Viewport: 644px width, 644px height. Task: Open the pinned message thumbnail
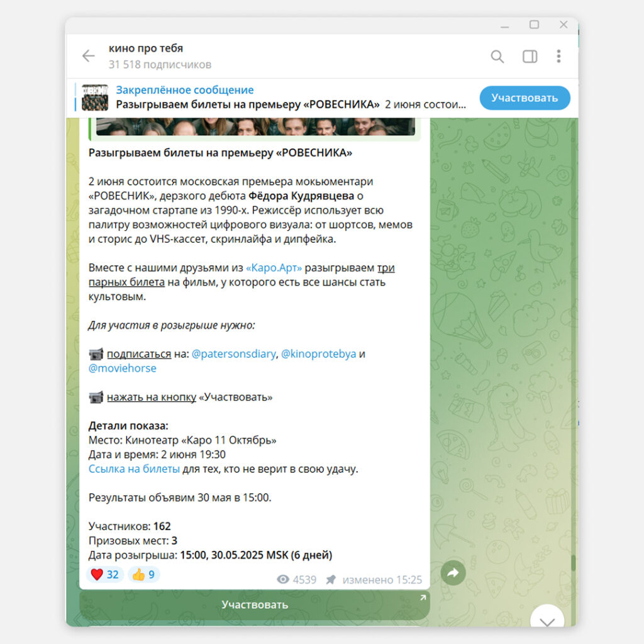click(x=95, y=97)
